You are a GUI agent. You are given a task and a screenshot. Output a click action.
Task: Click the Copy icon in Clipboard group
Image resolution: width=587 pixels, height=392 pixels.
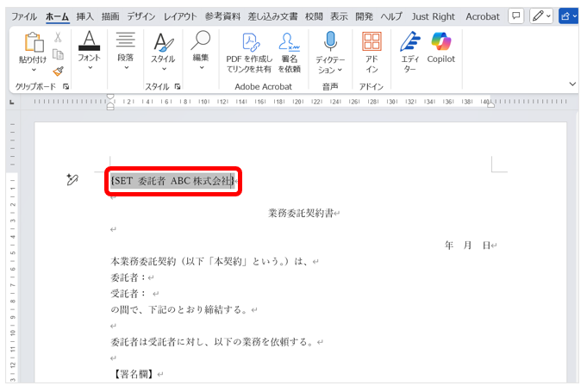pos(58,54)
